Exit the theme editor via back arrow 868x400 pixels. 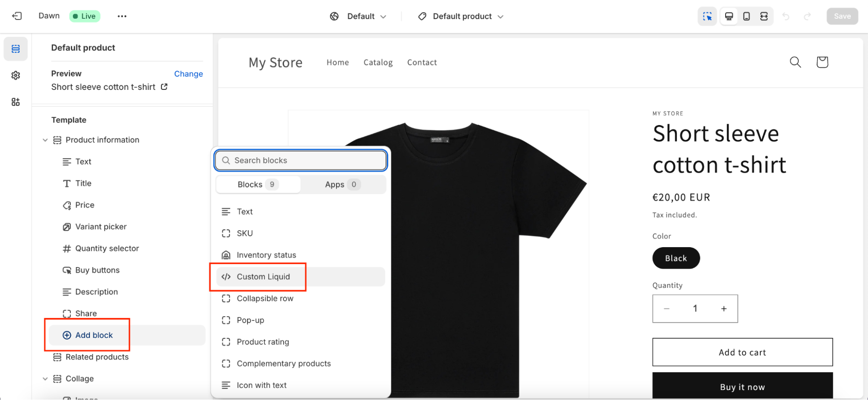[x=17, y=16]
